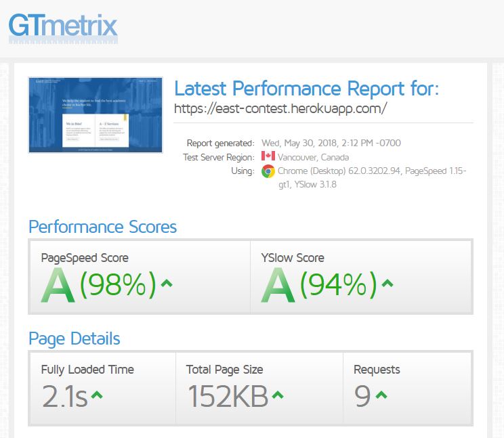Select the (94%) YSlow value
The image size is (504, 438).
coord(338,284)
